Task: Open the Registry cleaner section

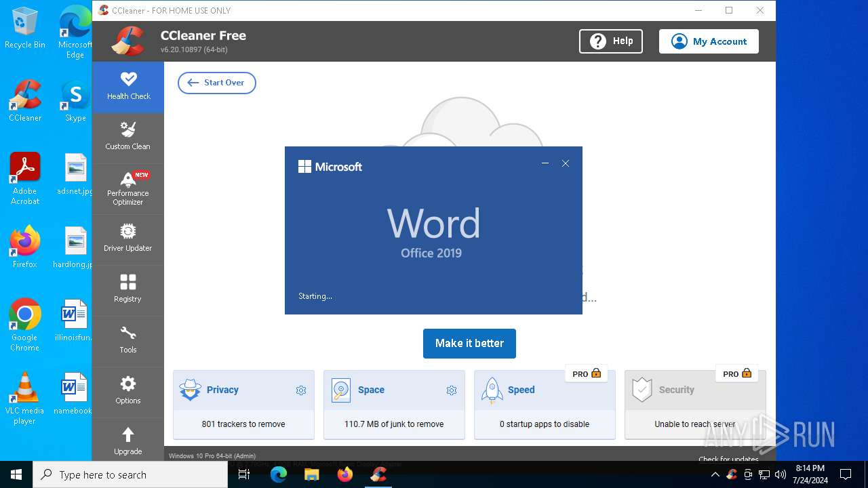Action: 128,290
